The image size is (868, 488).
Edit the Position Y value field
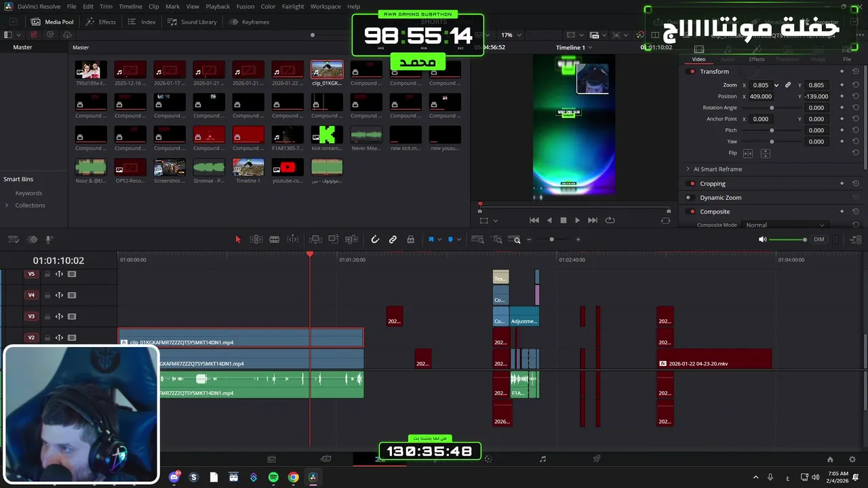816,96
